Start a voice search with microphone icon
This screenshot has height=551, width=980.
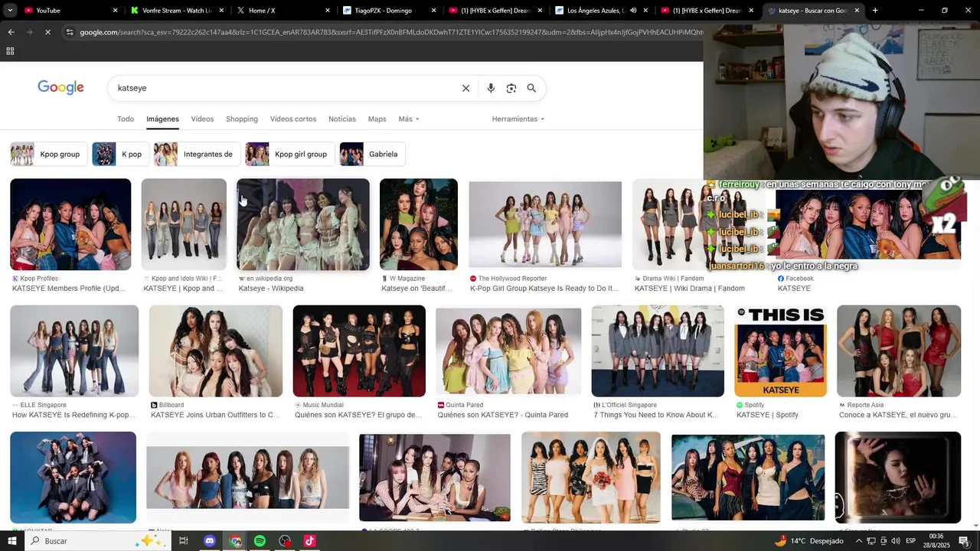(491, 88)
